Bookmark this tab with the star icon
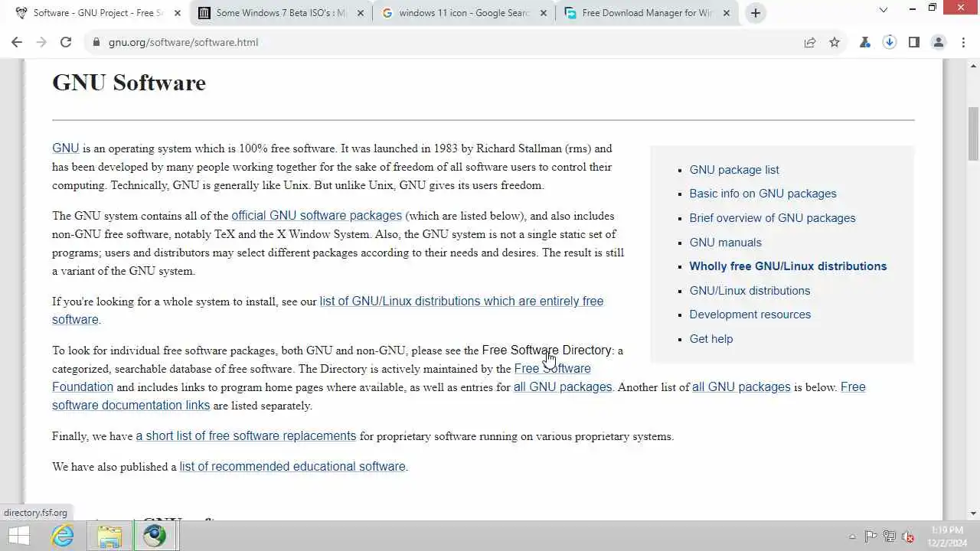The width and height of the screenshot is (980, 551). 835,42
